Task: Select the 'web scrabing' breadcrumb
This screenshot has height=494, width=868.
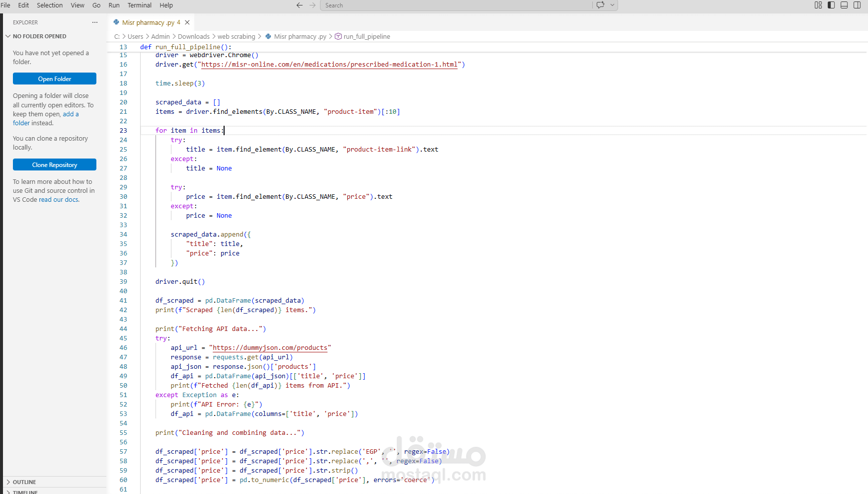Action: pos(237,36)
